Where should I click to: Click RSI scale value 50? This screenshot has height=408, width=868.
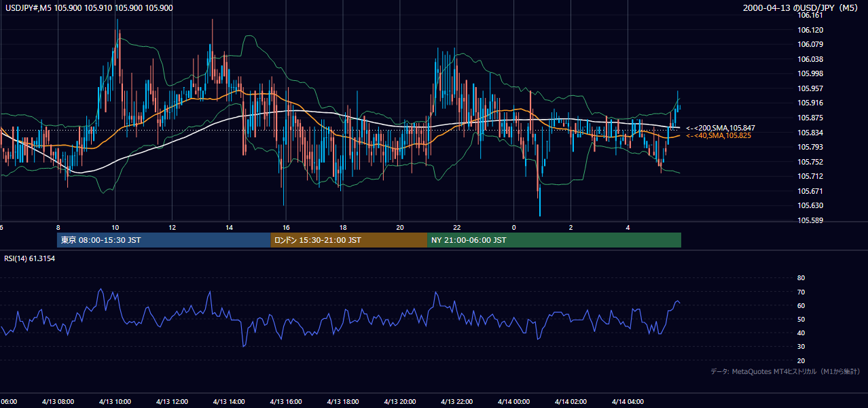coord(801,319)
